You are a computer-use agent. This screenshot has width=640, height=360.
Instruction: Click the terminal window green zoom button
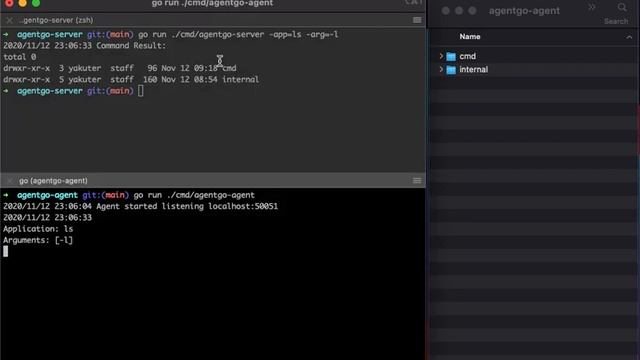[x=36, y=3]
